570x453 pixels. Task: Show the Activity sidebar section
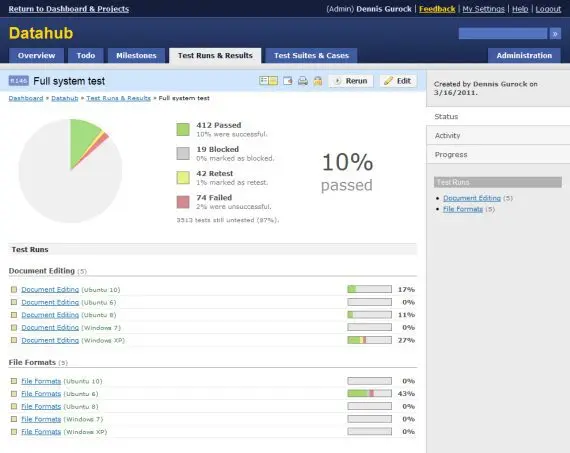pos(498,136)
